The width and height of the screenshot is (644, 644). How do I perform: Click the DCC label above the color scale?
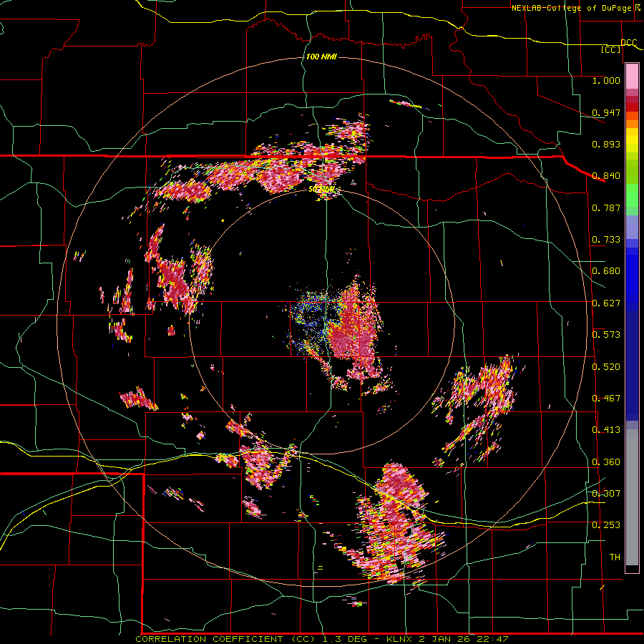click(629, 43)
